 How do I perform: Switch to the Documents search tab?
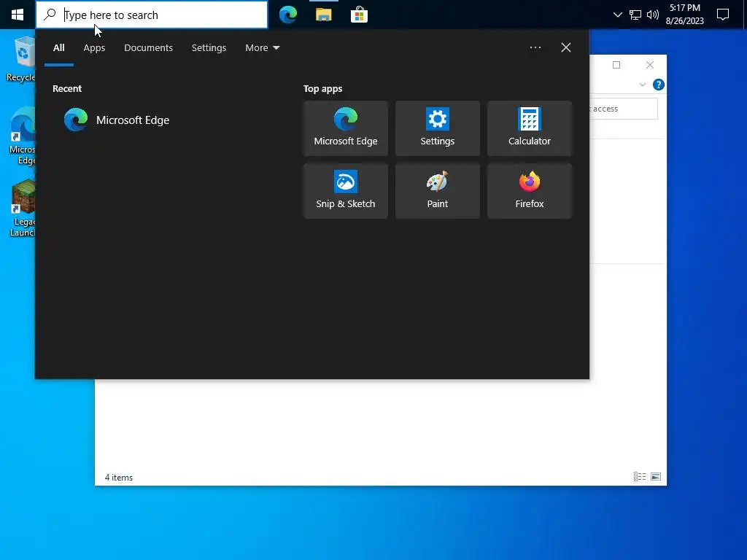pyautogui.click(x=148, y=47)
